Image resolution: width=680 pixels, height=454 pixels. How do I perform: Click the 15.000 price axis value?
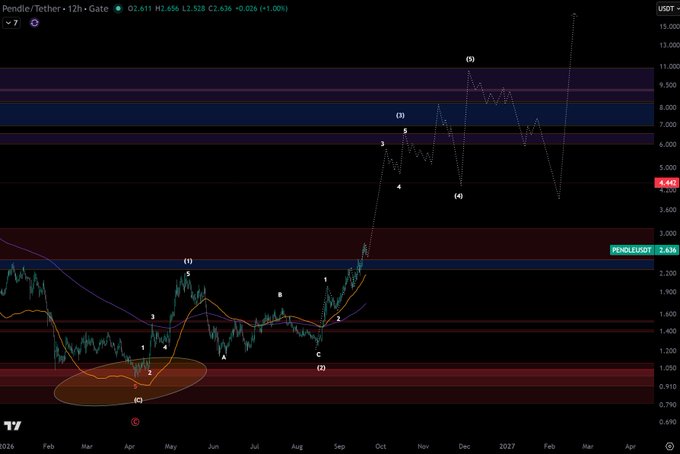669,26
